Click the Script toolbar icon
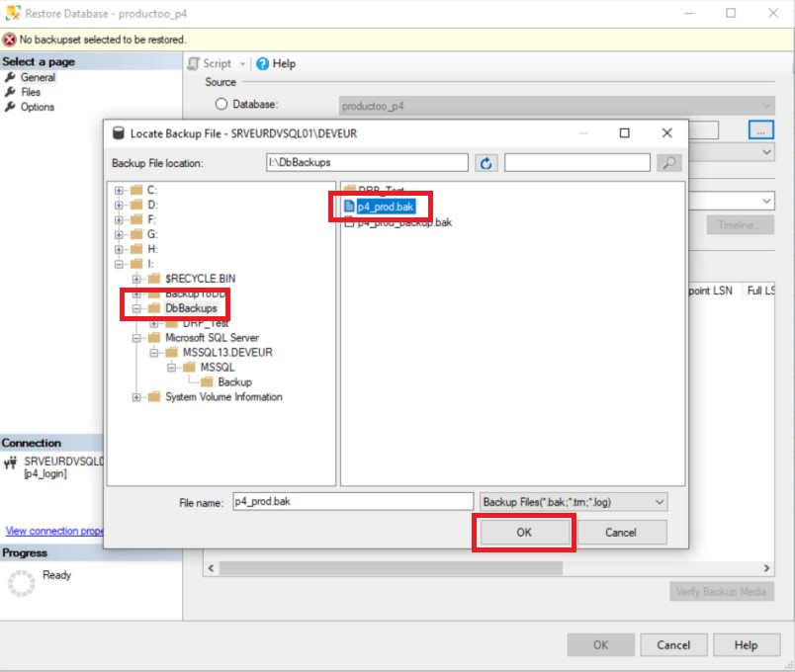This screenshot has height=672, width=795. pos(195,63)
